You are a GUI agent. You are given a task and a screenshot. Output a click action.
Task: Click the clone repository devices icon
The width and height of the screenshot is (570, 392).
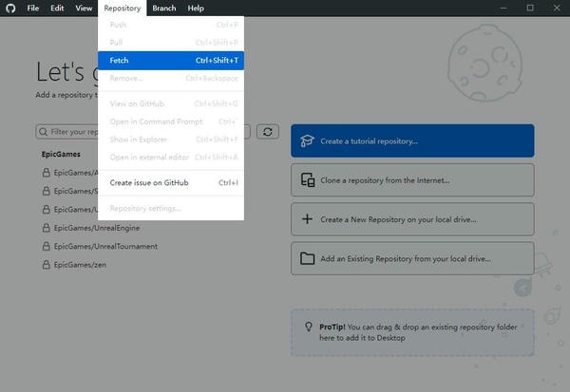[308, 179]
